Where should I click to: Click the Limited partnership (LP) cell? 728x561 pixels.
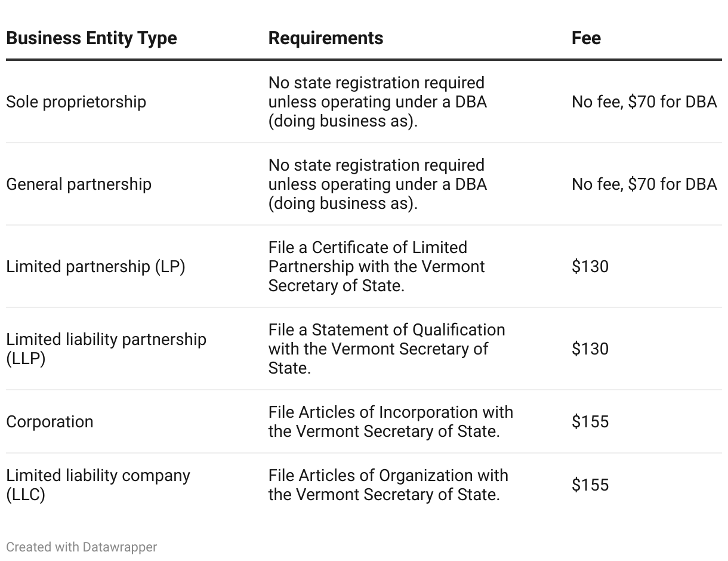click(x=95, y=266)
